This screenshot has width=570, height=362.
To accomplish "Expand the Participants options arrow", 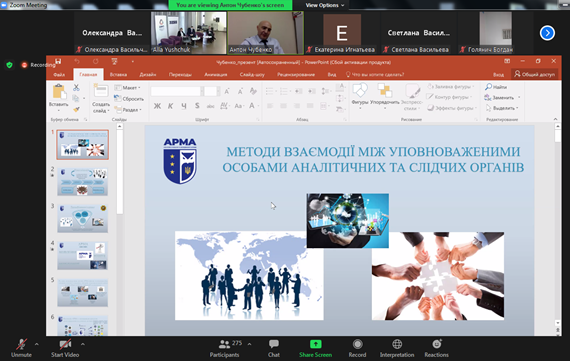I will point(249,344).
